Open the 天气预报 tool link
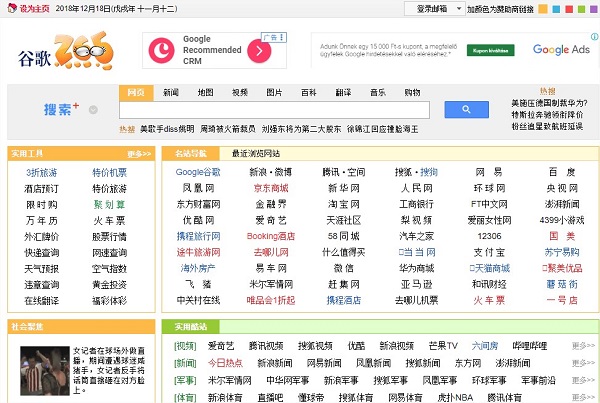This screenshot has width=600, height=403. (42, 269)
